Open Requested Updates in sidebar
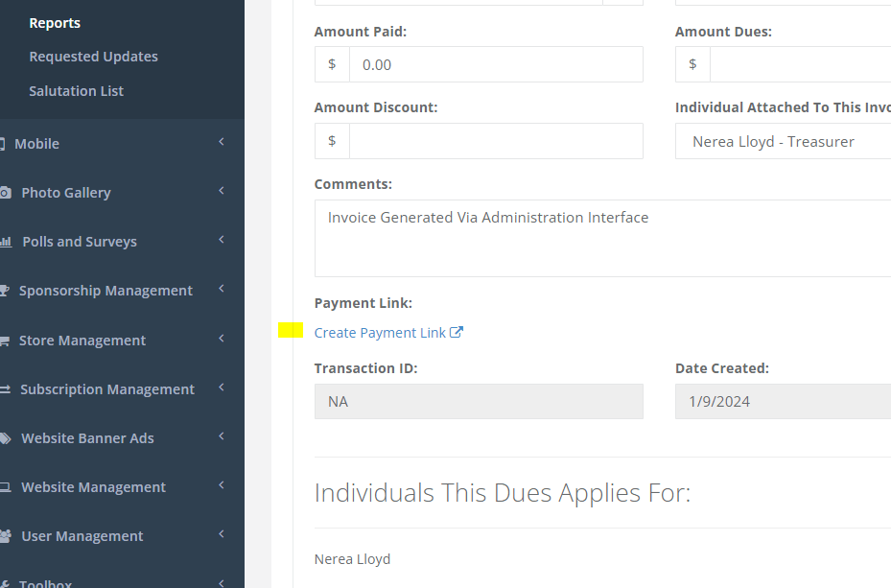891x588 pixels. tap(93, 57)
